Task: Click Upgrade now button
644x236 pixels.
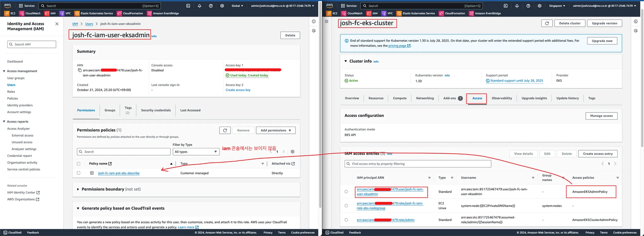Action: click(602, 41)
